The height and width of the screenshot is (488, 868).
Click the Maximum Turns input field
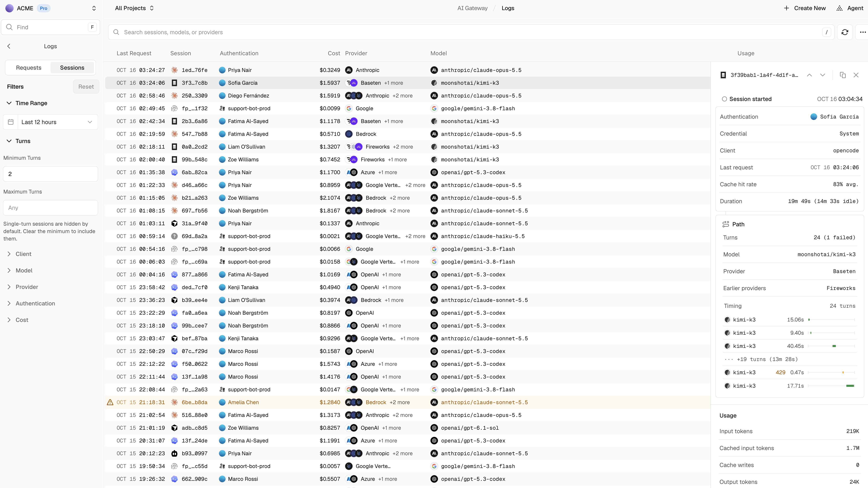point(51,208)
